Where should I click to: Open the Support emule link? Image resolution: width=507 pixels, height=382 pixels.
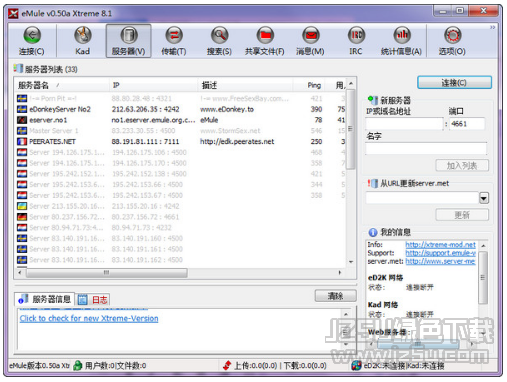(x=440, y=253)
